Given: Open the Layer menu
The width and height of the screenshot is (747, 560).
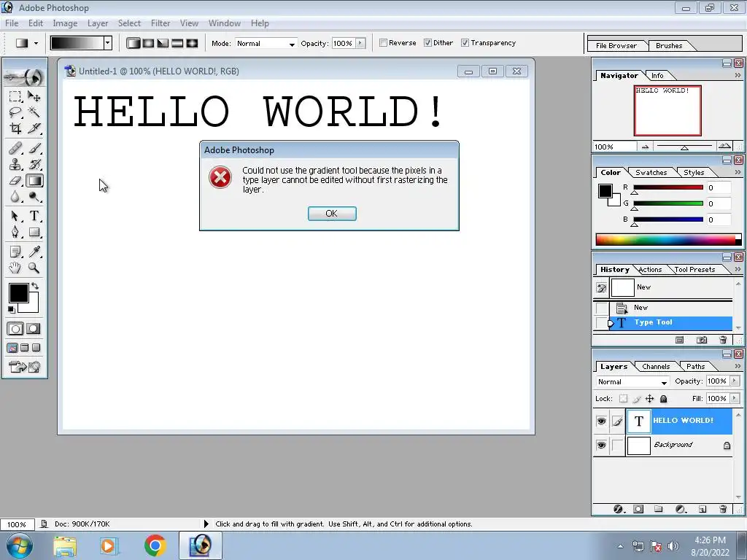Looking at the screenshot, I should coord(98,23).
